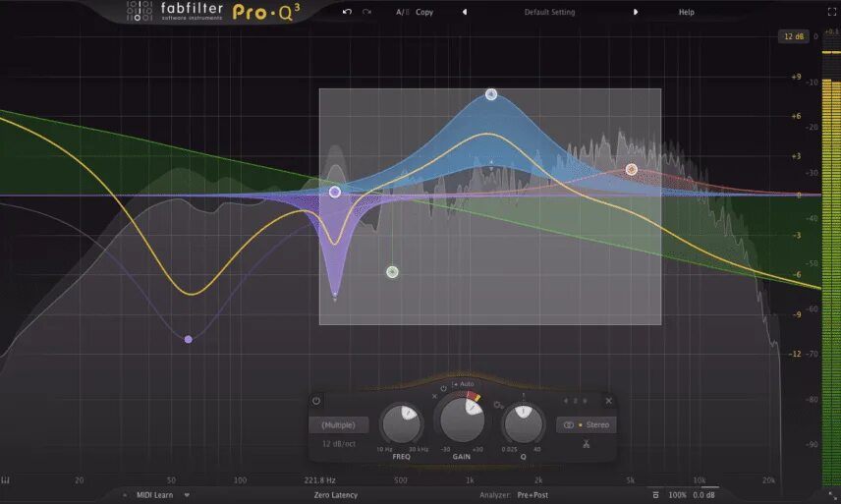Click the output level meter

831,268
